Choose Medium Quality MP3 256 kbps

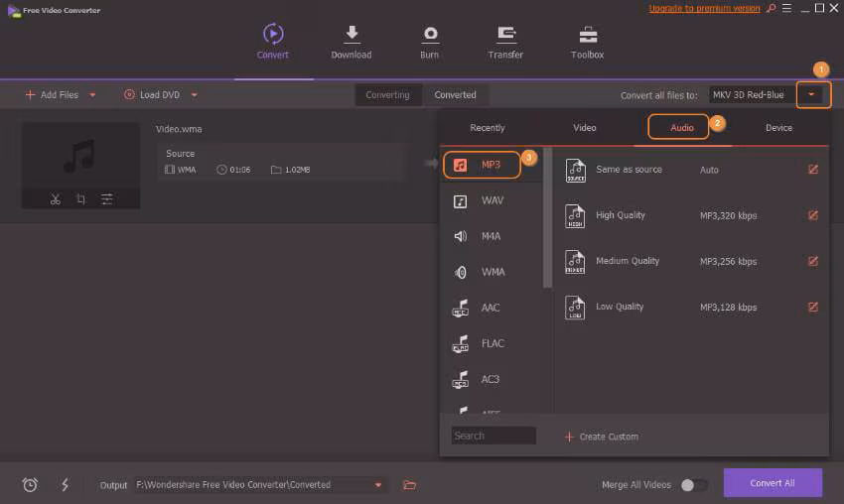coord(691,261)
